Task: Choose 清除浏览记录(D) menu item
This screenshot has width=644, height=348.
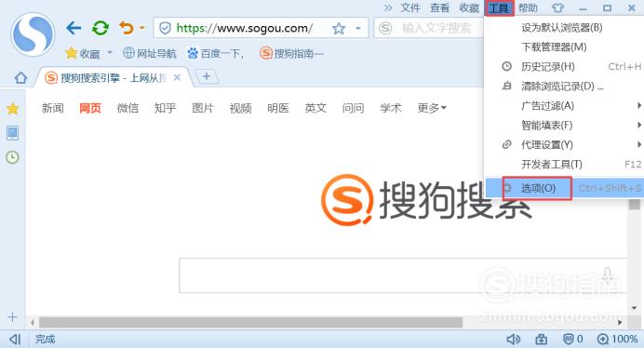Action: coord(564,86)
